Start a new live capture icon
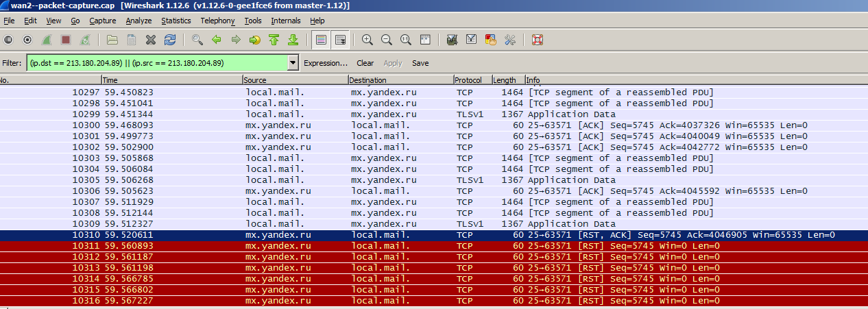Viewport: 868px width, 309px height. point(47,40)
